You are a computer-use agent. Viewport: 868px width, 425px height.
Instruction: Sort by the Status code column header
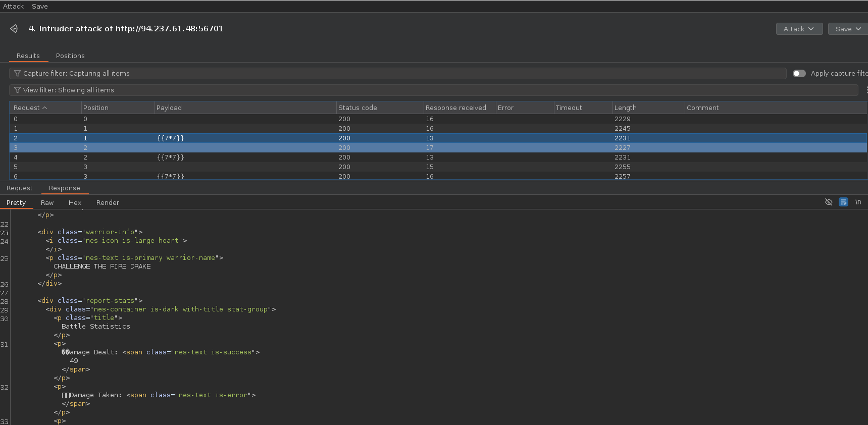click(x=380, y=108)
